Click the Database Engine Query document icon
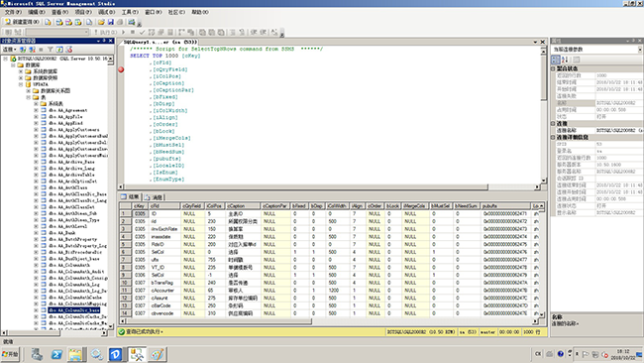644x363 pixels. pyautogui.click(x=49, y=22)
